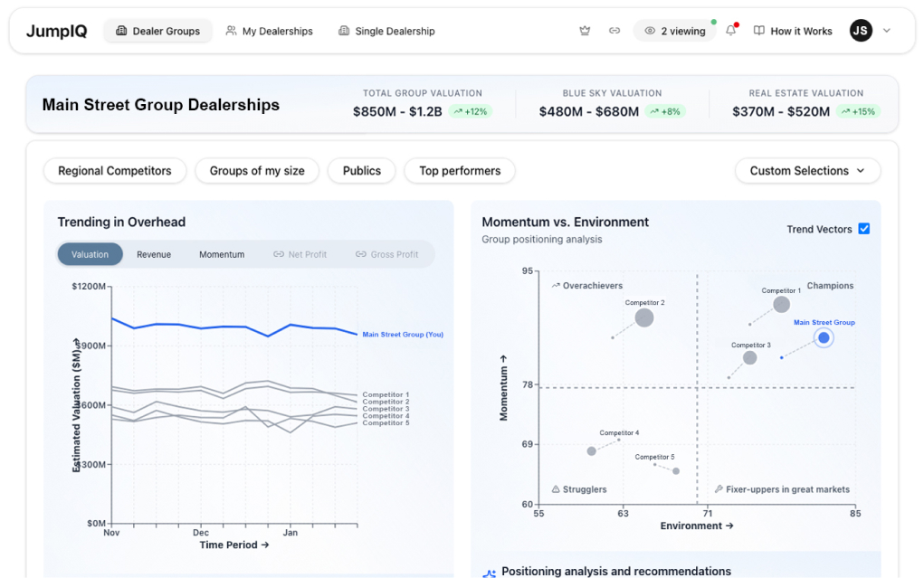Click the crown icon in header
This screenshot has width=924, height=578.
point(585,31)
